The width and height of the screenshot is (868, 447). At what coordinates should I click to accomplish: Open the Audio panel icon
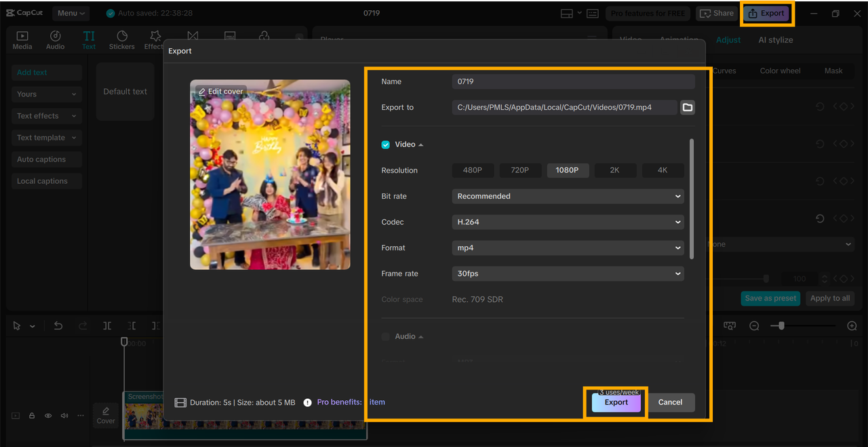click(56, 40)
